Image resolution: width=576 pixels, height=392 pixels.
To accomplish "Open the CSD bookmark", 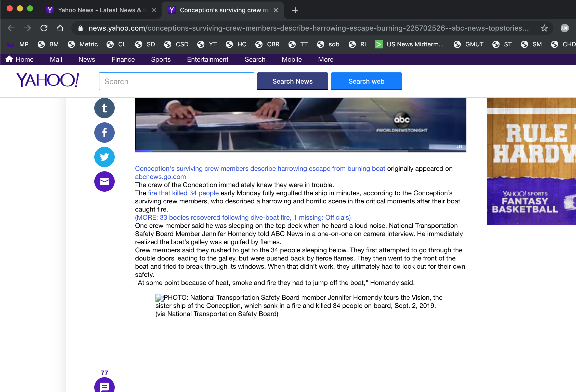I will coord(176,44).
